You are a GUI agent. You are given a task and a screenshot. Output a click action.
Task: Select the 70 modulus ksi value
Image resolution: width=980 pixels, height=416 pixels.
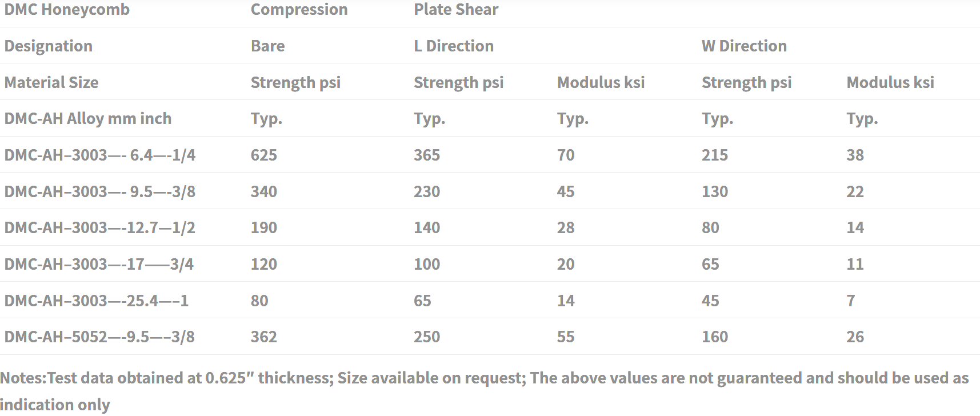click(566, 155)
